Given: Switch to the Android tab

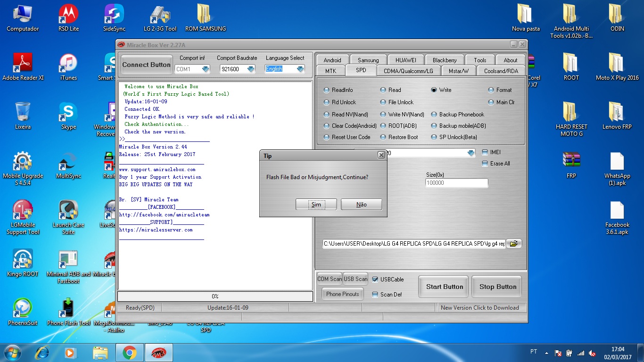Looking at the screenshot, I should tap(332, 60).
